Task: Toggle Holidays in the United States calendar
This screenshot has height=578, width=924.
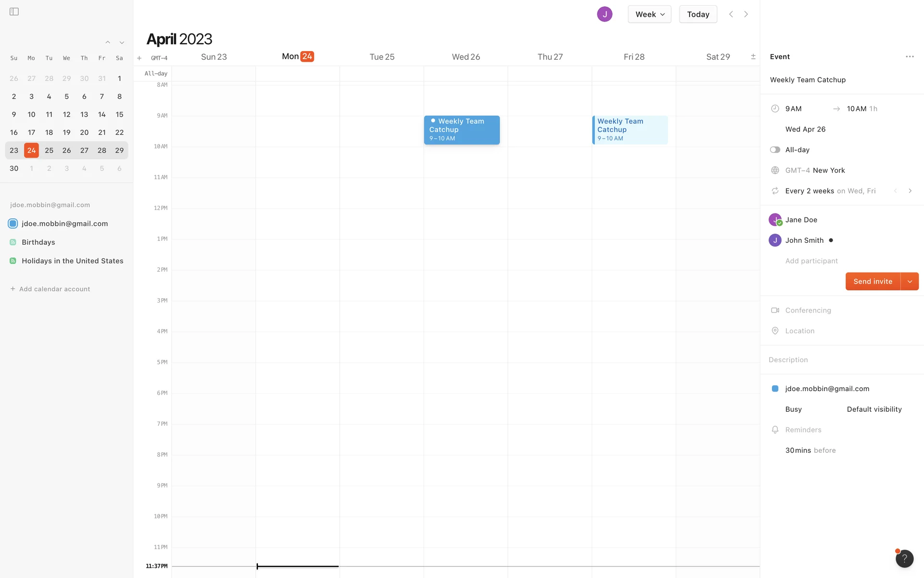Action: (x=13, y=261)
